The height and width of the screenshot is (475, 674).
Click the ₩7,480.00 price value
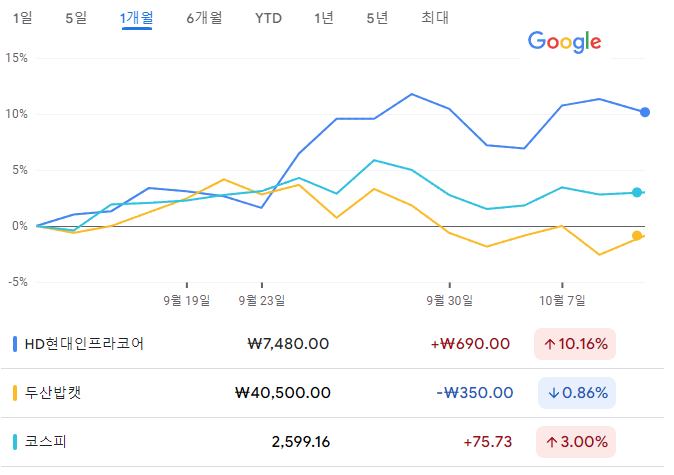point(288,344)
